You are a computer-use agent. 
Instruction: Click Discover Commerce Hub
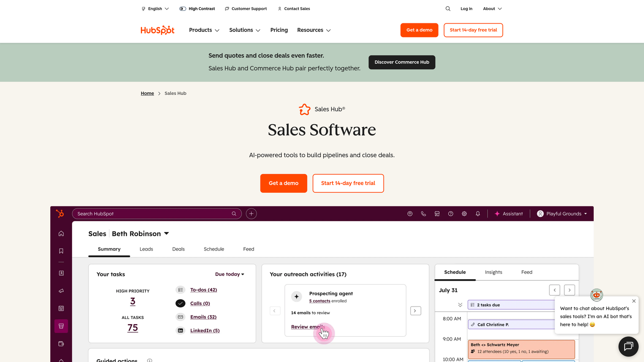401,62
